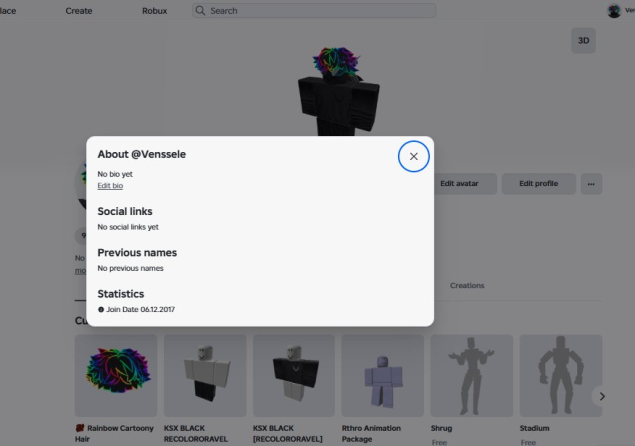Click the search magnifier icon
The image size is (635, 446).
(200, 11)
